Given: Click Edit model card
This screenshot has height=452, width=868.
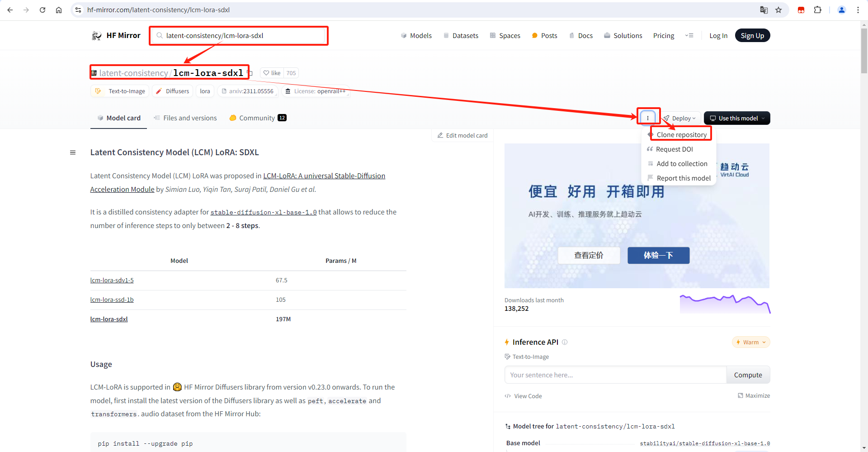Looking at the screenshot, I should pyautogui.click(x=462, y=135).
